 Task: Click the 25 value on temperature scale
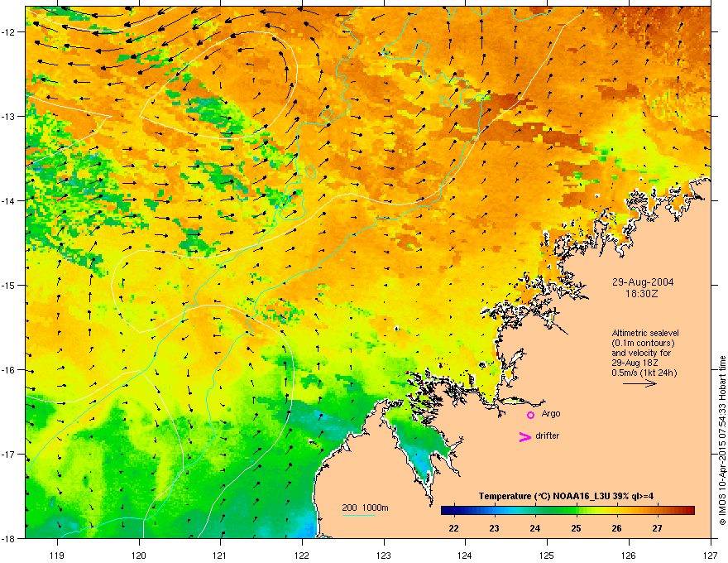coord(576,528)
